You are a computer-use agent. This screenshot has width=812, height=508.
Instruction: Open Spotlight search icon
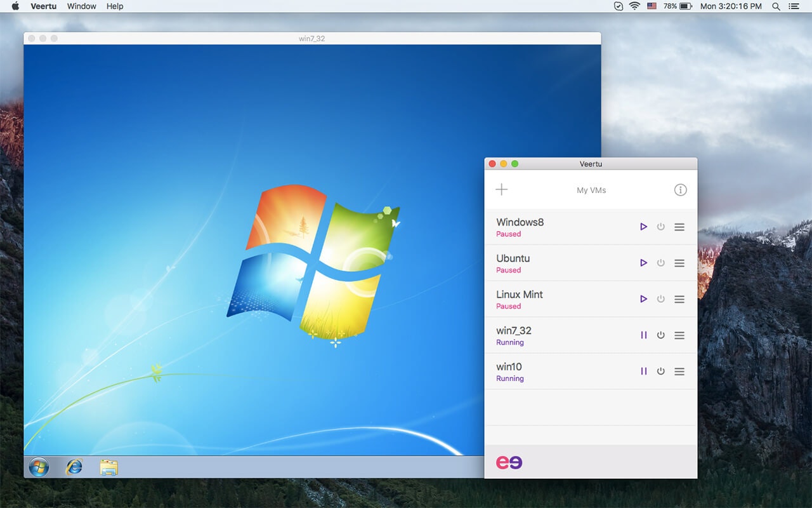[x=776, y=6]
